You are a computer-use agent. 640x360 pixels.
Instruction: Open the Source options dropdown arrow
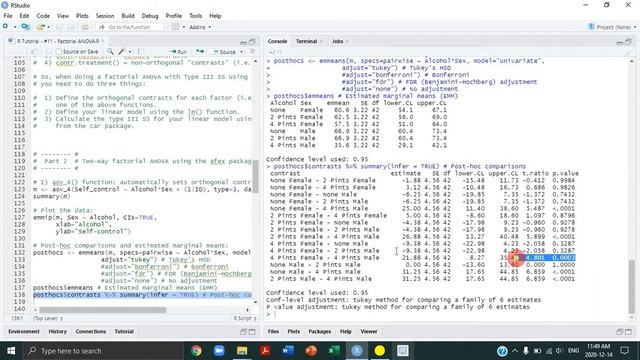coord(241,52)
